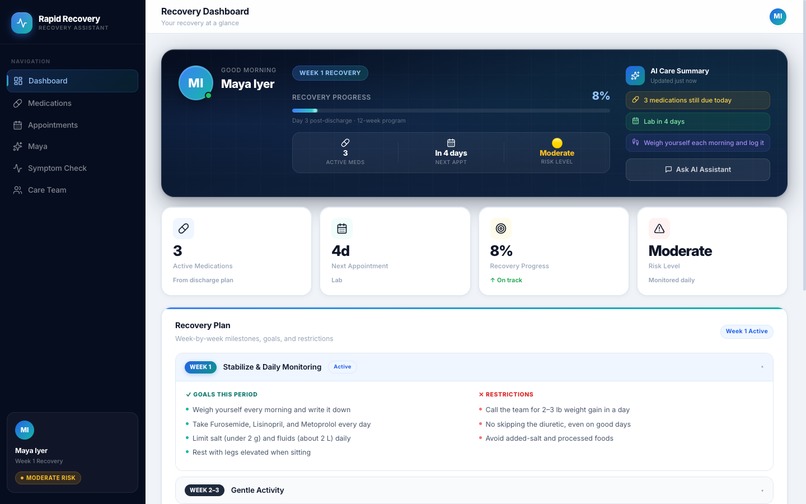Click the 8% value beside Recovery Progress heading

(x=600, y=96)
